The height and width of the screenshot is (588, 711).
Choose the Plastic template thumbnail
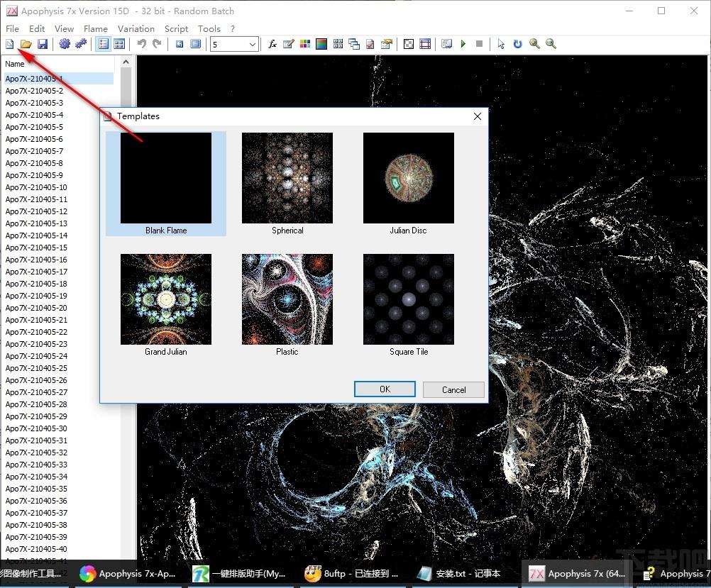pyautogui.click(x=287, y=299)
